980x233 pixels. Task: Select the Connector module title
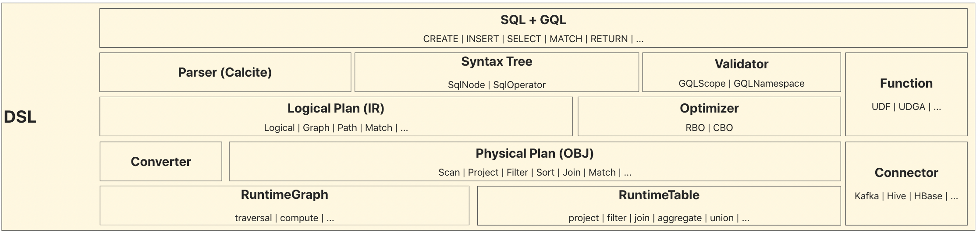[x=906, y=173]
